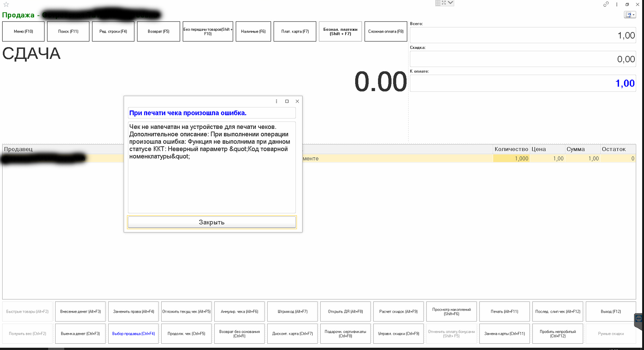Open the help question mark dropdown
Image resolution: width=644 pixels, height=350 pixels.
pos(630,15)
